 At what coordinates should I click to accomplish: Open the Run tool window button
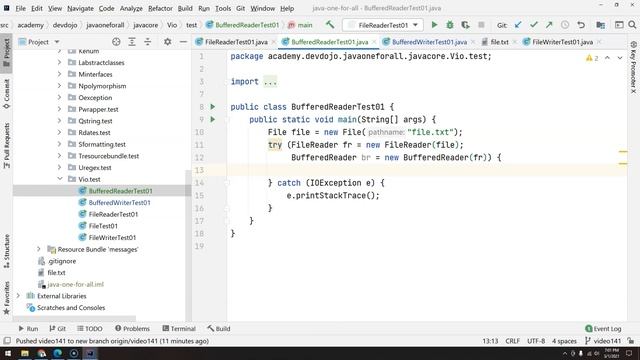(28, 328)
